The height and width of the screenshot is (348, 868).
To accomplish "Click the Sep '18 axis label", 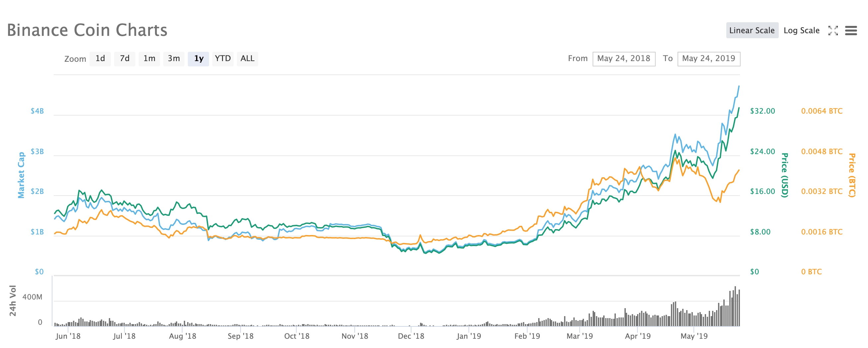I will 241,336.
